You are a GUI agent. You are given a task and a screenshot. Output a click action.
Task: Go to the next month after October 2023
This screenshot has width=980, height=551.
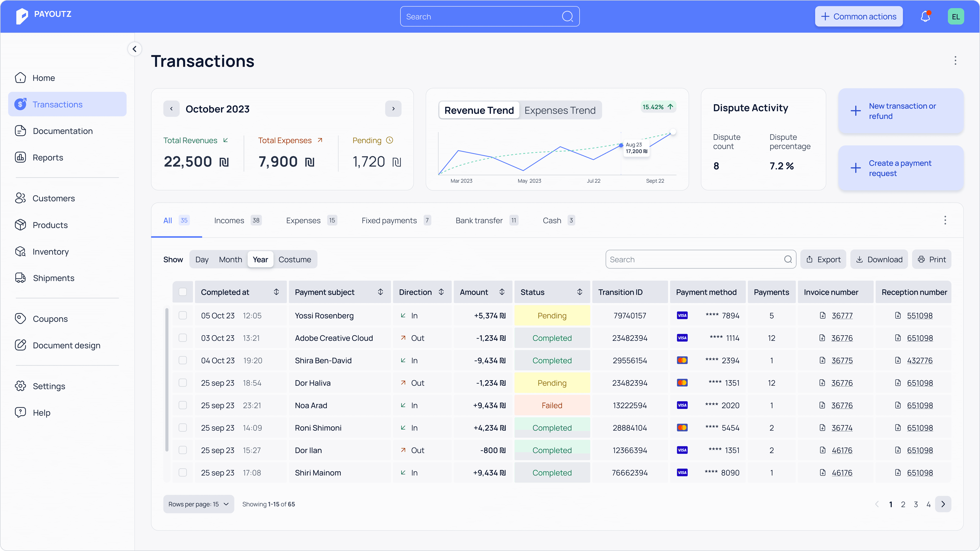(x=393, y=109)
